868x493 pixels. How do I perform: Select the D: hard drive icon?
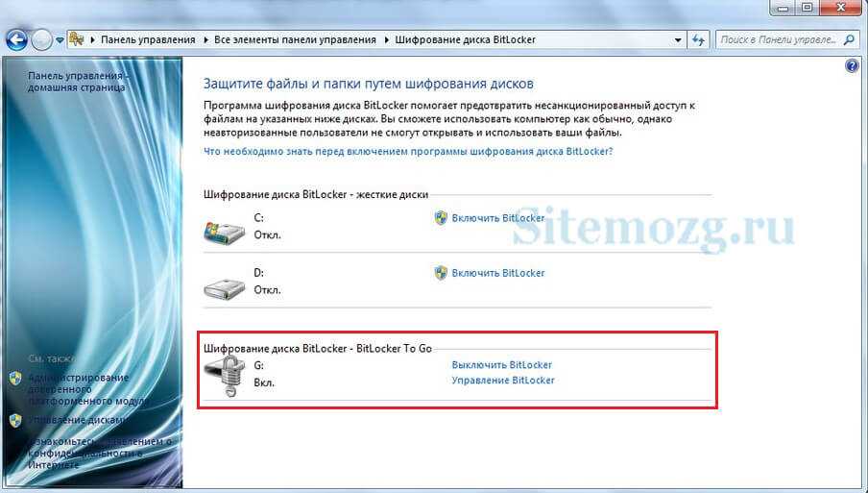(x=224, y=287)
